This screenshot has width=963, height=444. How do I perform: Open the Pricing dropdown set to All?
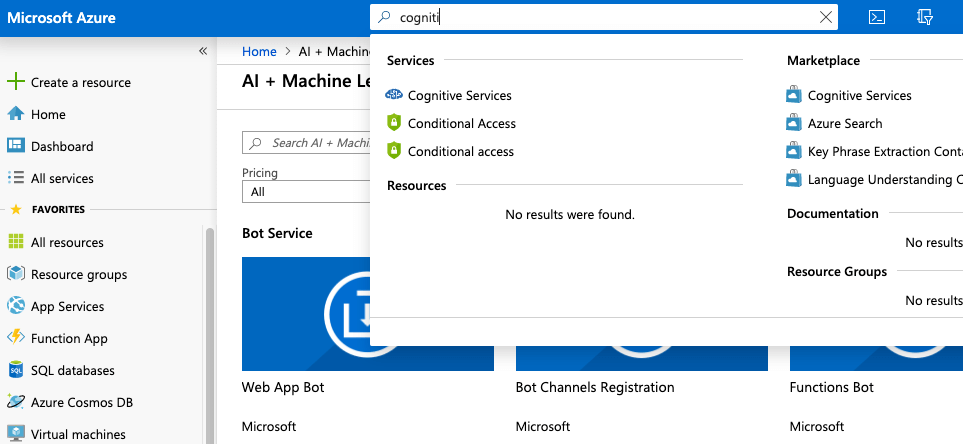coord(305,192)
